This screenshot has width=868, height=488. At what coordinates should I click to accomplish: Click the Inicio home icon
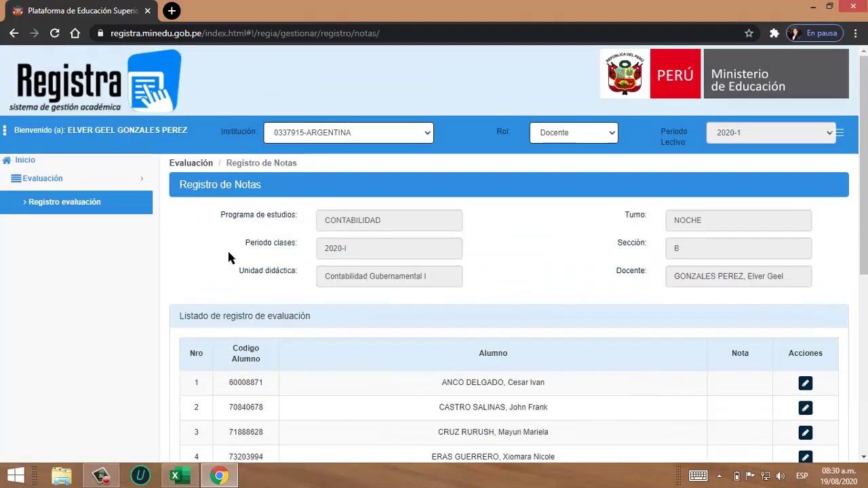7,160
